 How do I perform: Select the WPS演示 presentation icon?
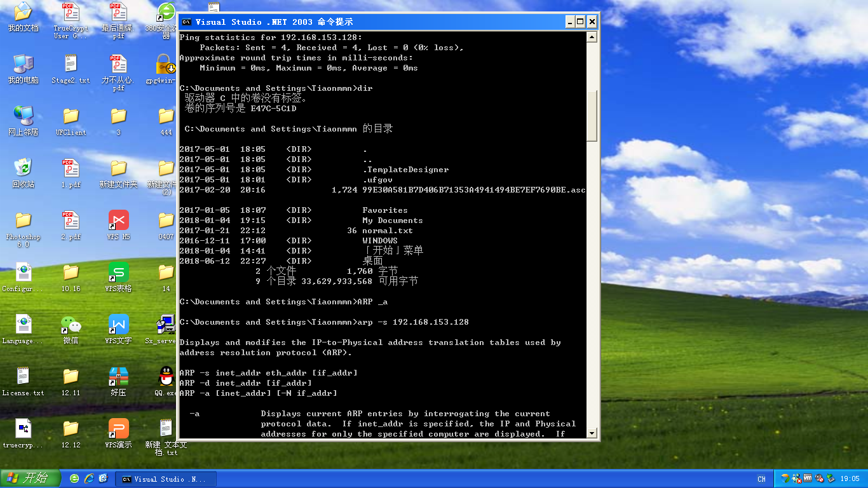click(x=118, y=430)
